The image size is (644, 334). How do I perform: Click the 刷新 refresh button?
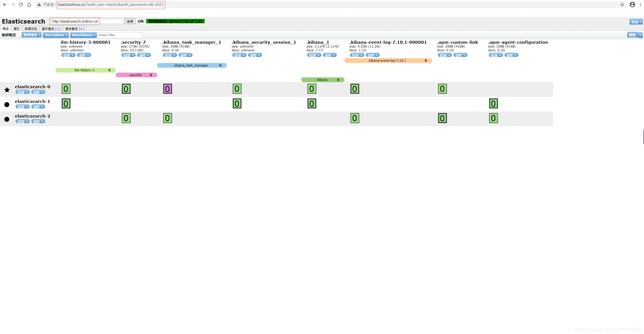pyautogui.click(x=632, y=35)
